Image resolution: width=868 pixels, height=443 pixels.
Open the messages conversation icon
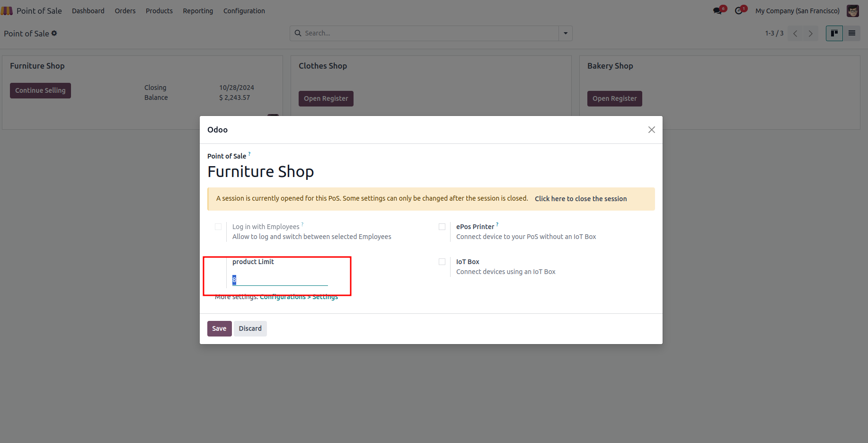coord(718,10)
